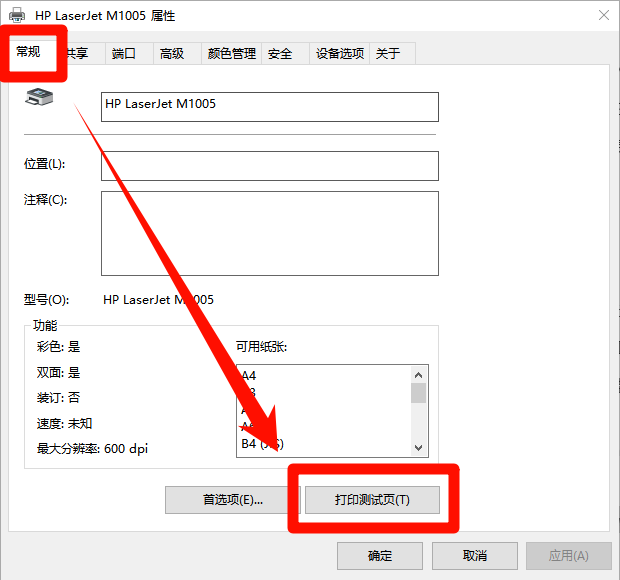Confirm with the 确定 button

point(380,556)
